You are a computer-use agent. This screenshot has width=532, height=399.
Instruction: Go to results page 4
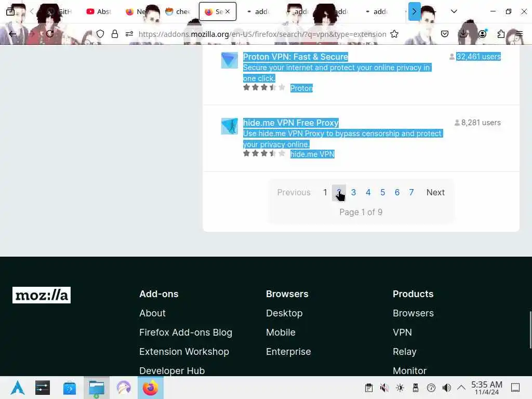coord(368,192)
